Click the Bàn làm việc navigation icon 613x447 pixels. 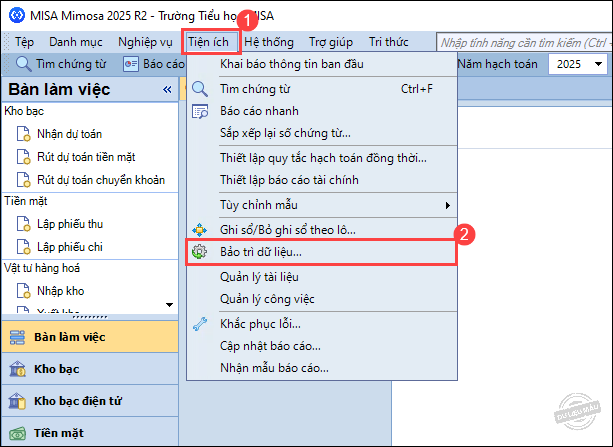click(17, 337)
